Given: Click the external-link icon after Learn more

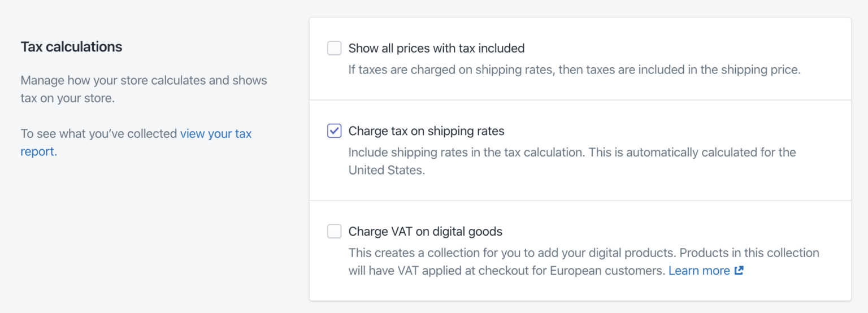Looking at the screenshot, I should tap(739, 271).
